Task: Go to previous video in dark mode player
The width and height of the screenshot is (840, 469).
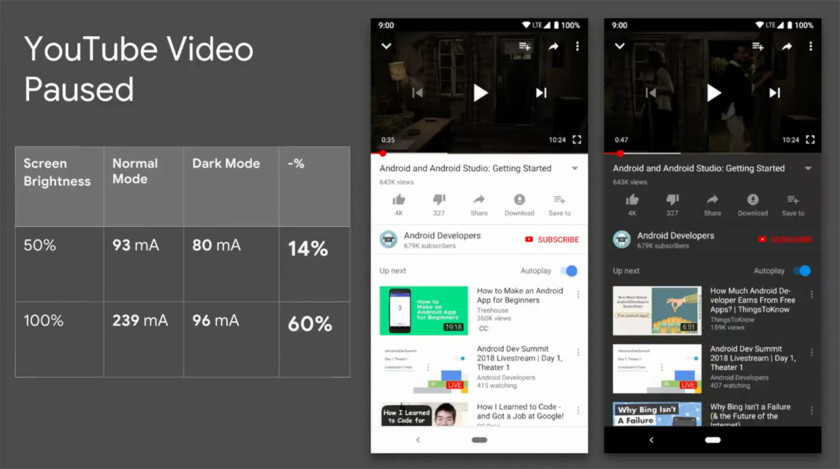Action: [x=651, y=93]
